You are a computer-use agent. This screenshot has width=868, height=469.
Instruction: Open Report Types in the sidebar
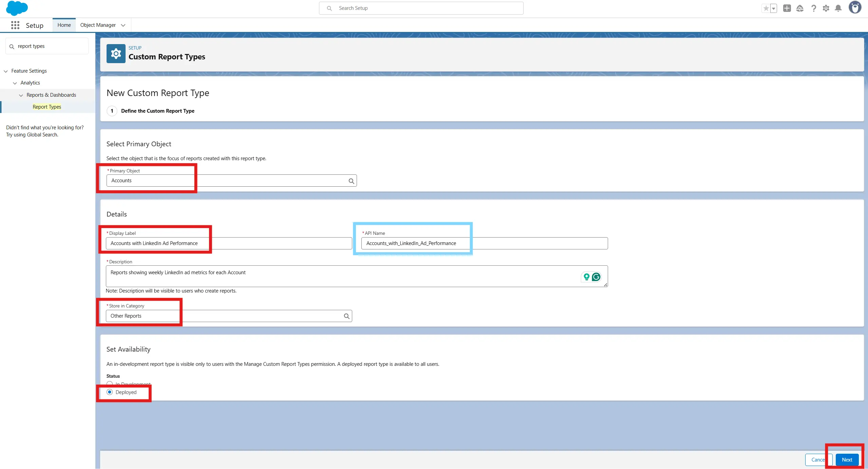tap(47, 107)
